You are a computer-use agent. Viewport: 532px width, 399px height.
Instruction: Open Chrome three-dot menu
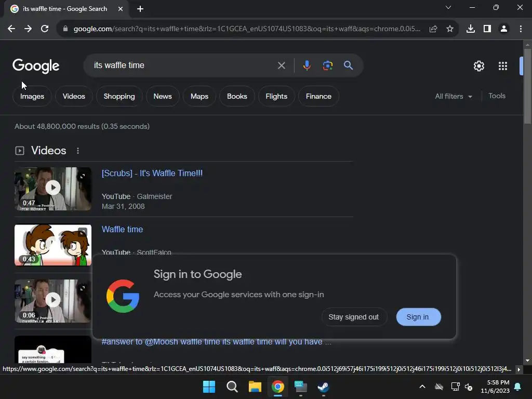click(521, 29)
